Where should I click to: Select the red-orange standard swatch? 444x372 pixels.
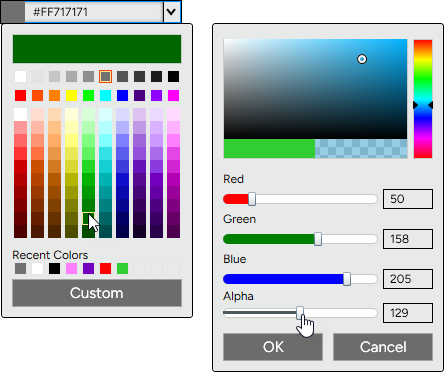pos(37,96)
